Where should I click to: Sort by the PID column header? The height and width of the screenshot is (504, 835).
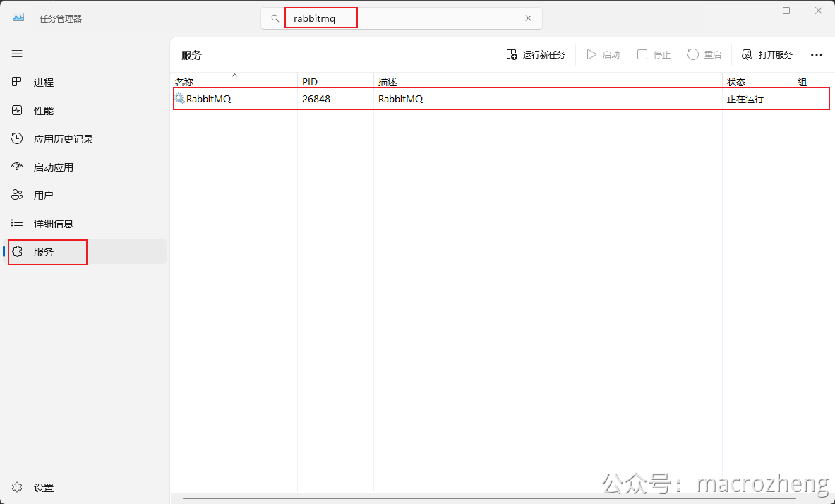pyautogui.click(x=335, y=81)
